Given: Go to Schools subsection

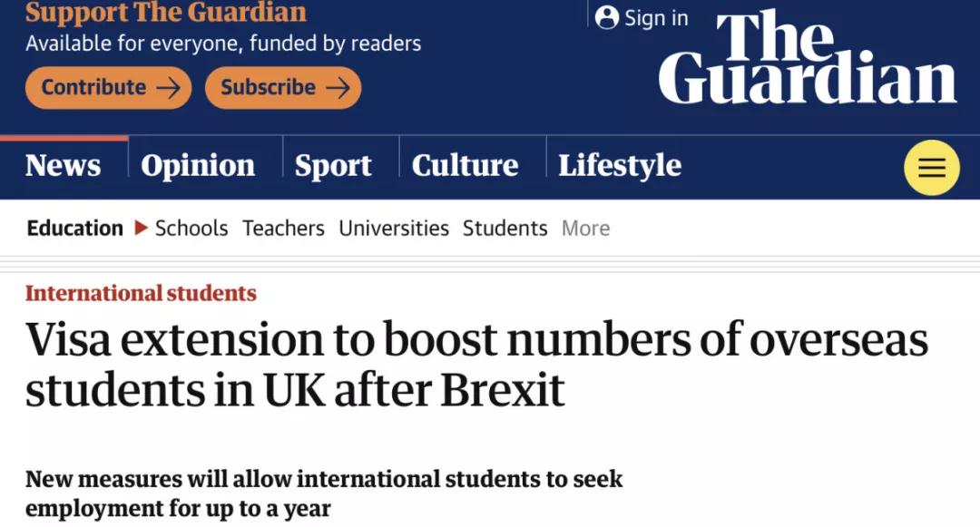Looking at the screenshot, I should pos(191,228).
